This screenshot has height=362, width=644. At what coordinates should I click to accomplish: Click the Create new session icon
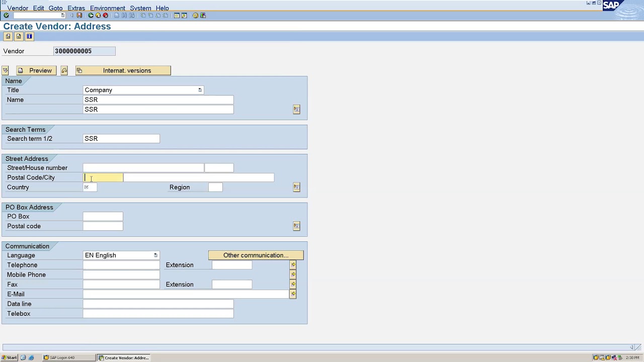(177, 16)
